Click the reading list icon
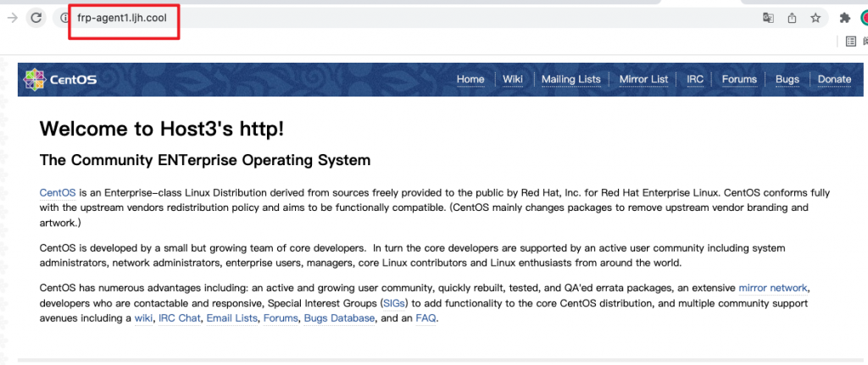This screenshot has height=365, width=868. [851, 41]
